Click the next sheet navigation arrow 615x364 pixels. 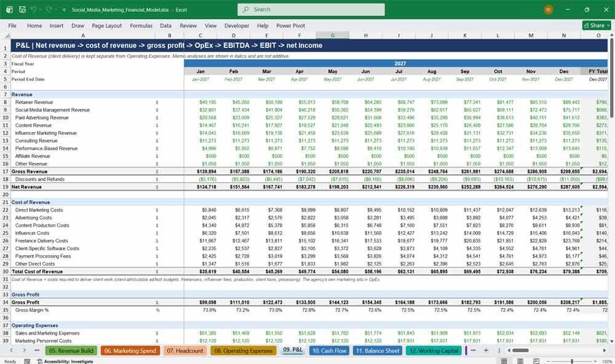[25, 350]
